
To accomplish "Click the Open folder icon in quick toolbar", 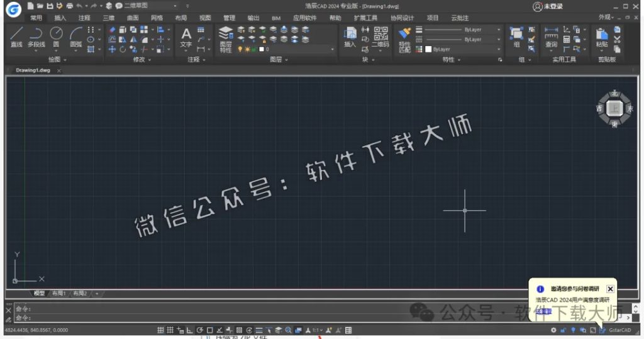I will pyautogui.click(x=40, y=6).
